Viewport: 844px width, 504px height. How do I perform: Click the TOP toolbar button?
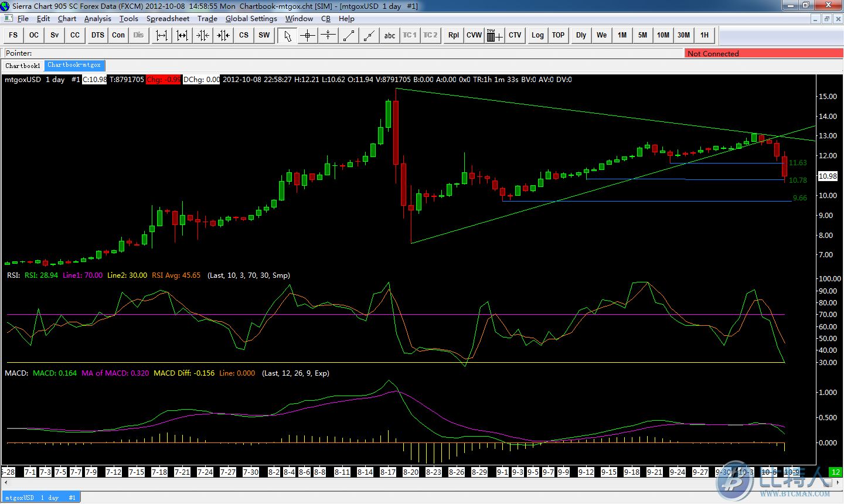click(558, 35)
